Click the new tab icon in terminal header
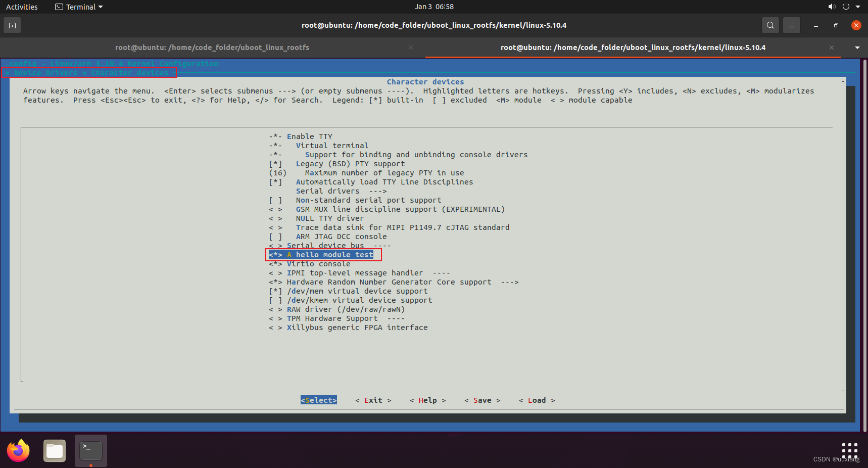The height and width of the screenshot is (468, 868). point(12,25)
